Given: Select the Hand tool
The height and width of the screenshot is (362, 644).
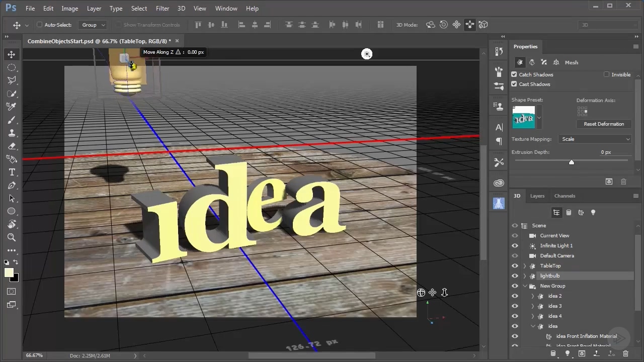Looking at the screenshot, I should pyautogui.click(x=12, y=224).
